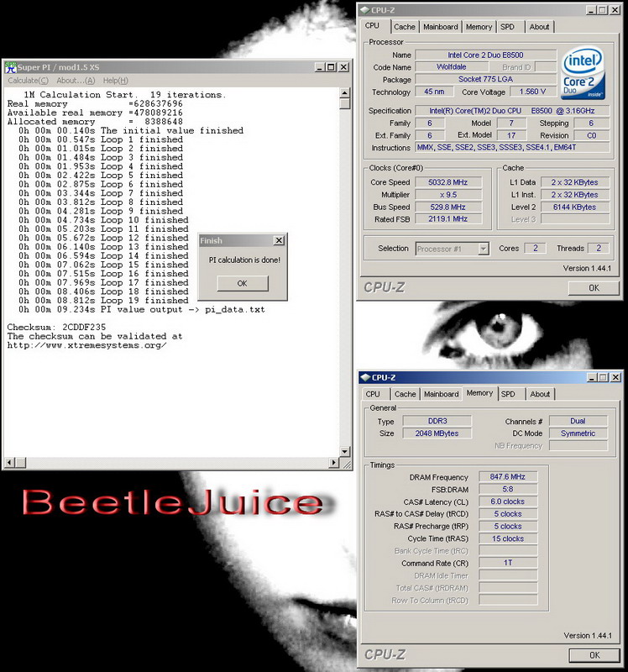The image size is (628, 672).
Task: Minimize the top CPU-Z window
Action: click(591, 10)
